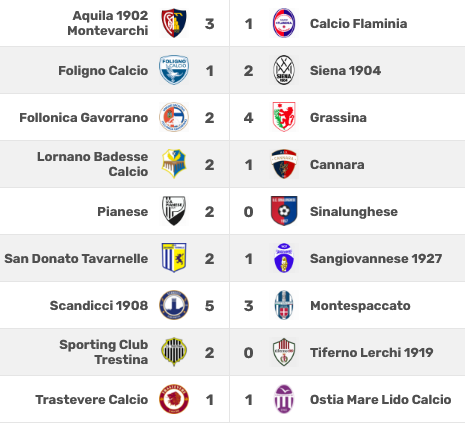Click the Trastevere Calcio lion badge
The image size is (465, 430).
coord(174,399)
